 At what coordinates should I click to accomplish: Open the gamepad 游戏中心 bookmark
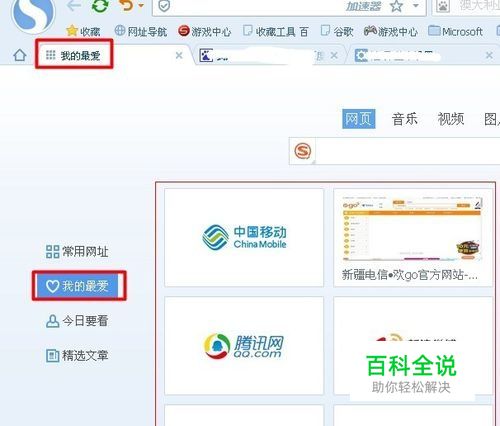coord(390,31)
